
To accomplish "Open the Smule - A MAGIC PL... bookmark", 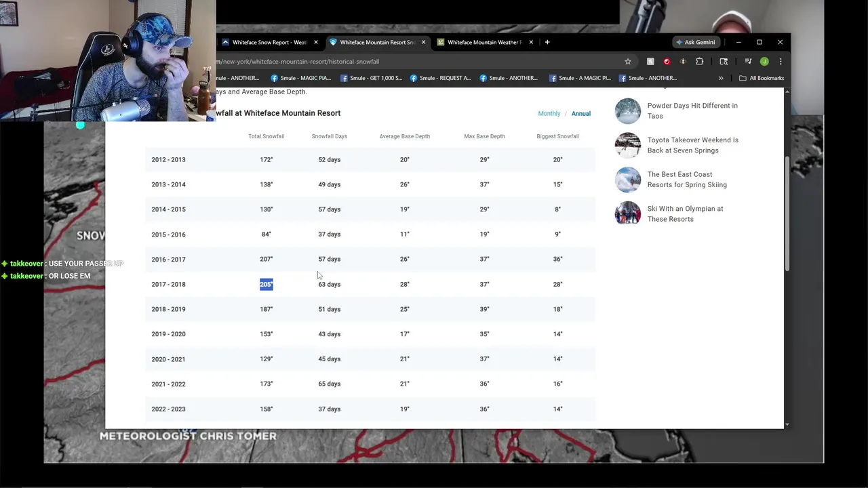I will (x=580, y=78).
